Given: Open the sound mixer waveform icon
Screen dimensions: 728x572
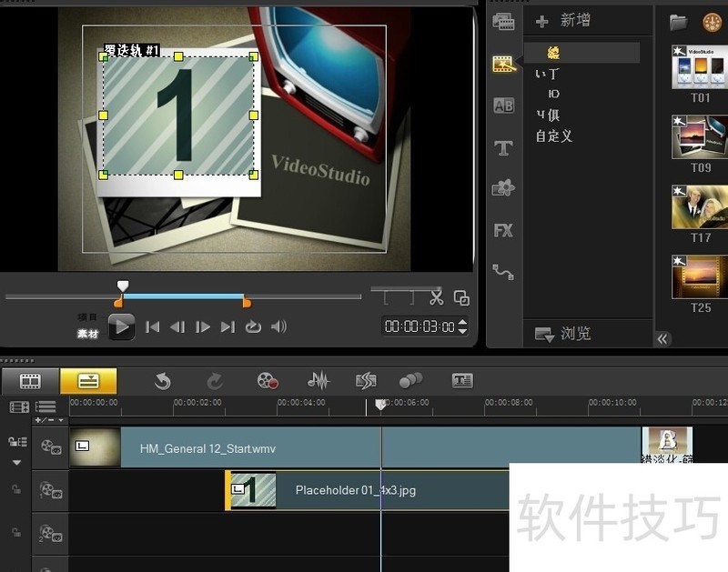Looking at the screenshot, I should pyautogui.click(x=318, y=381).
